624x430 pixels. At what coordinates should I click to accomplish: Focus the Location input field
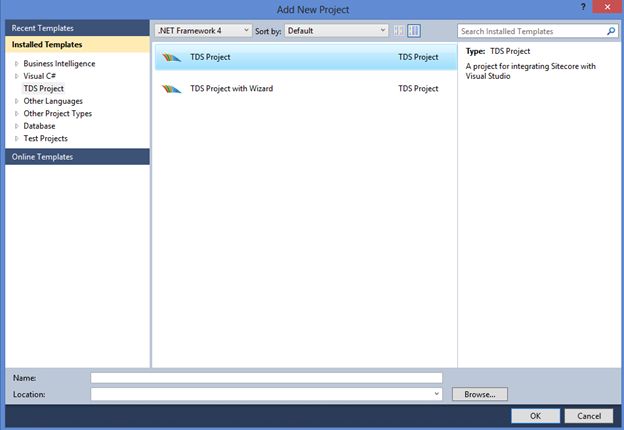coord(266,394)
